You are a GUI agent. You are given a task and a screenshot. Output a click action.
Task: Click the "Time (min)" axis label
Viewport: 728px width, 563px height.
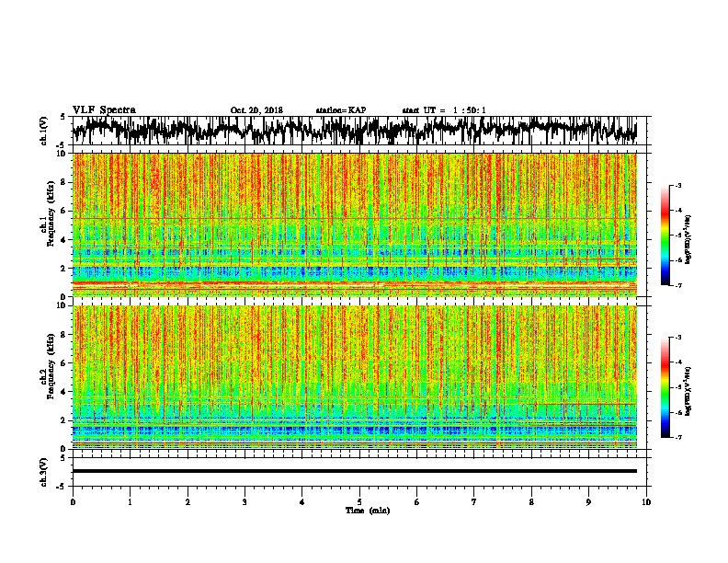[368, 511]
